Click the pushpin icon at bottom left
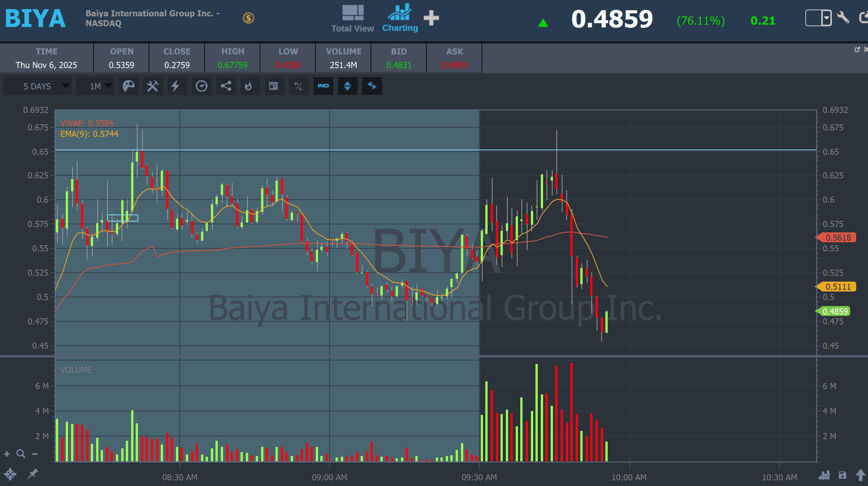The image size is (868, 486). point(33,473)
